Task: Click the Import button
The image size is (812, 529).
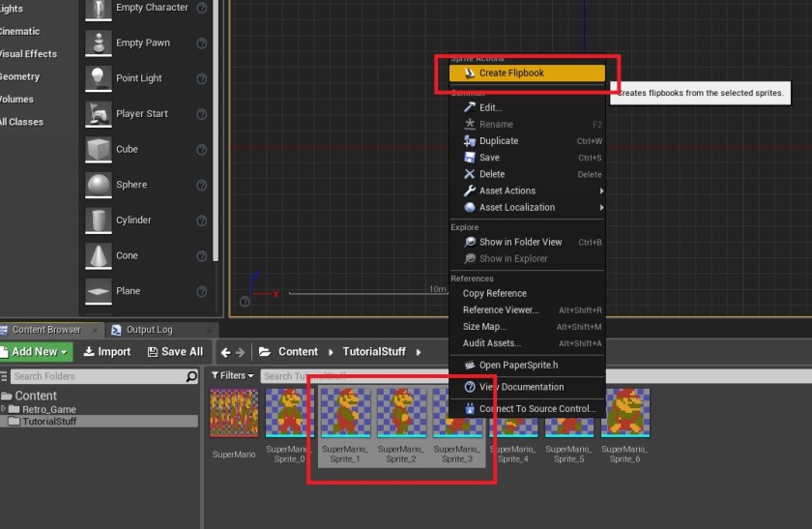Action: click(x=107, y=352)
